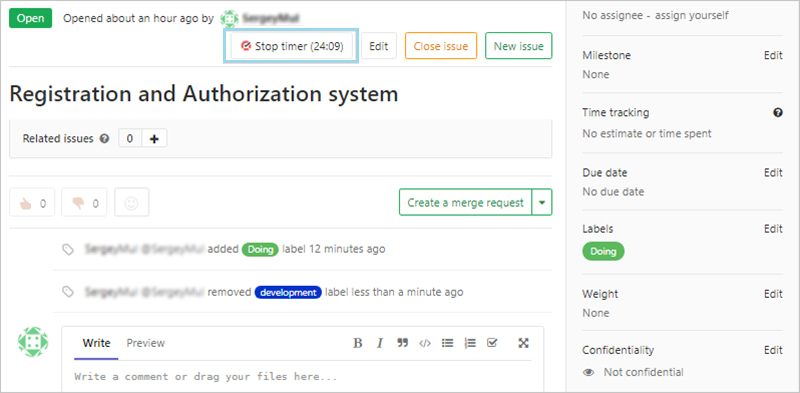Edit the Confidentiality setting
This screenshot has height=393, width=800.
(773, 350)
